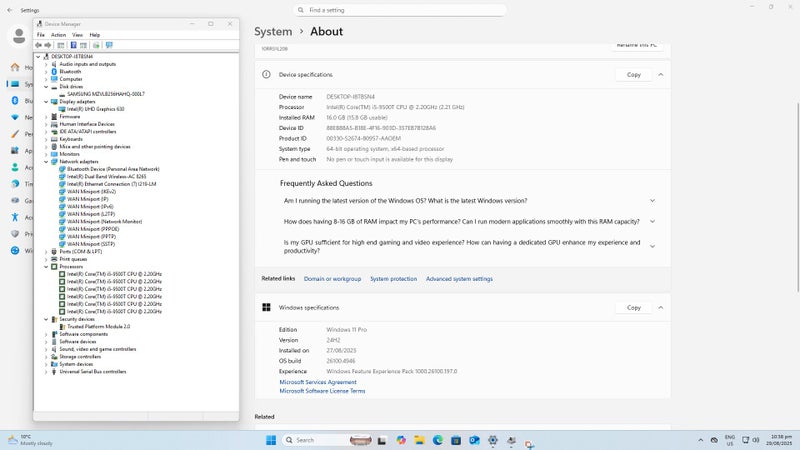Open the Action menu in Device Manager
Screen dimensions: 800x450
58,35
